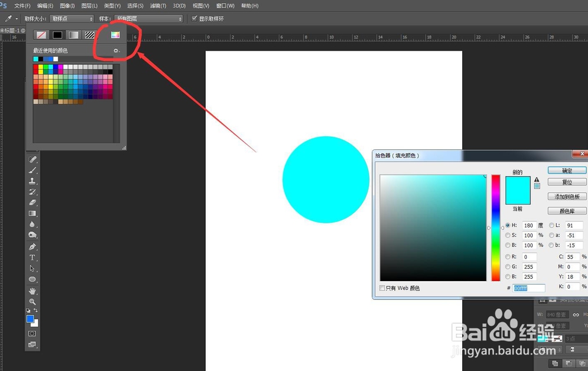Reset to default foreground and background colors
The width and height of the screenshot is (588, 371).
point(28,310)
